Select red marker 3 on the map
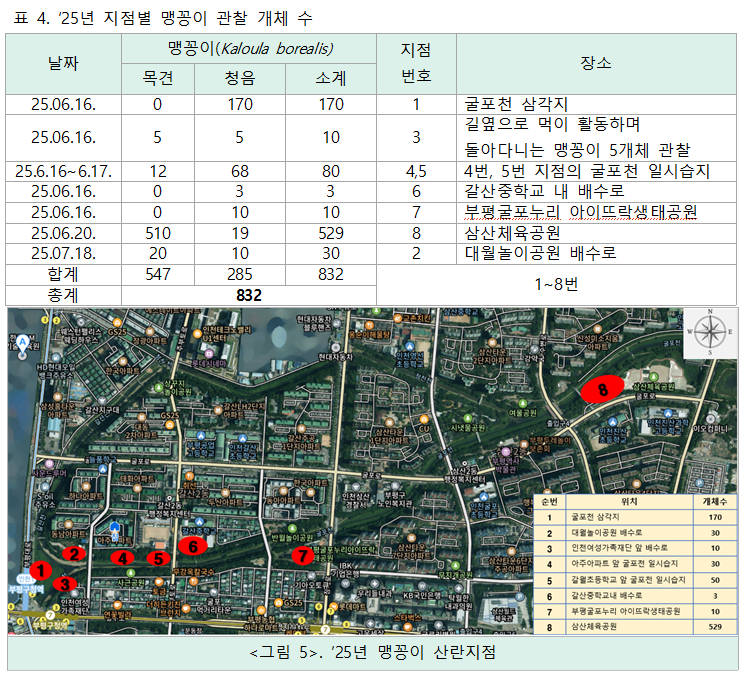 (64, 584)
